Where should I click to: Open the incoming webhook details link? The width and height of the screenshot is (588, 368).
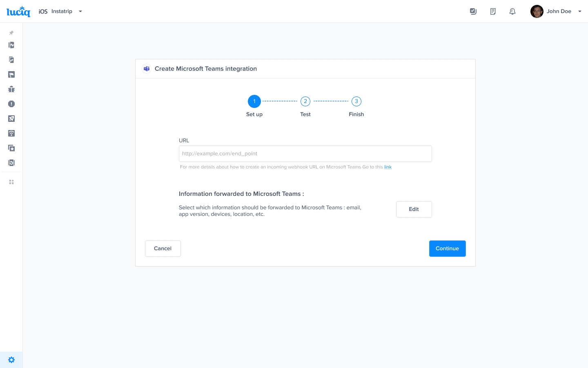pos(388,167)
